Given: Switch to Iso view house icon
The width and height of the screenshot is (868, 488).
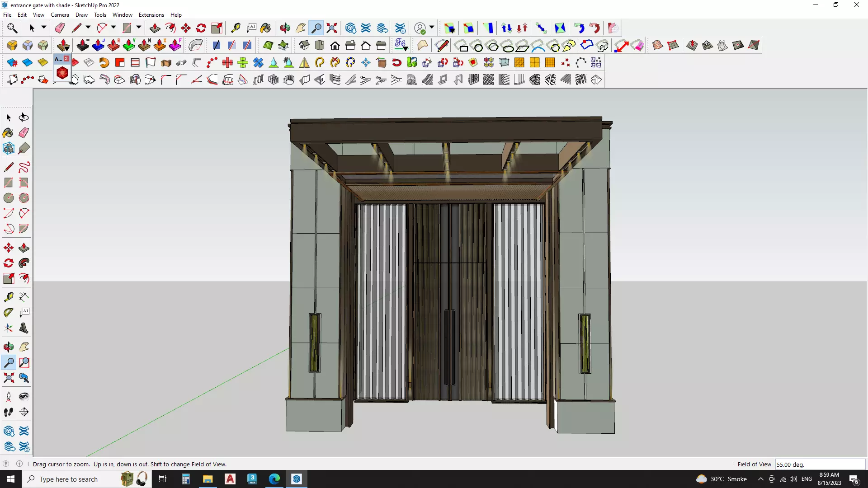Looking at the screenshot, I should tap(304, 45).
